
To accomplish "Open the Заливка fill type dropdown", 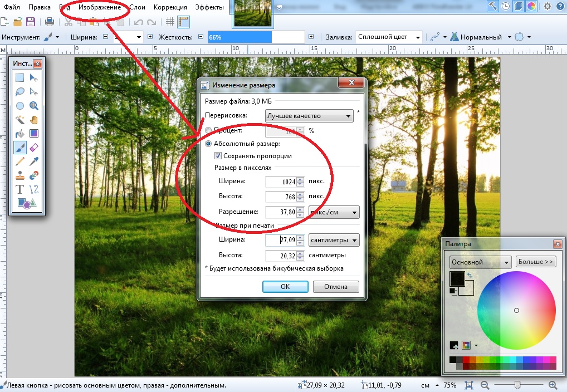I will (x=389, y=37).
